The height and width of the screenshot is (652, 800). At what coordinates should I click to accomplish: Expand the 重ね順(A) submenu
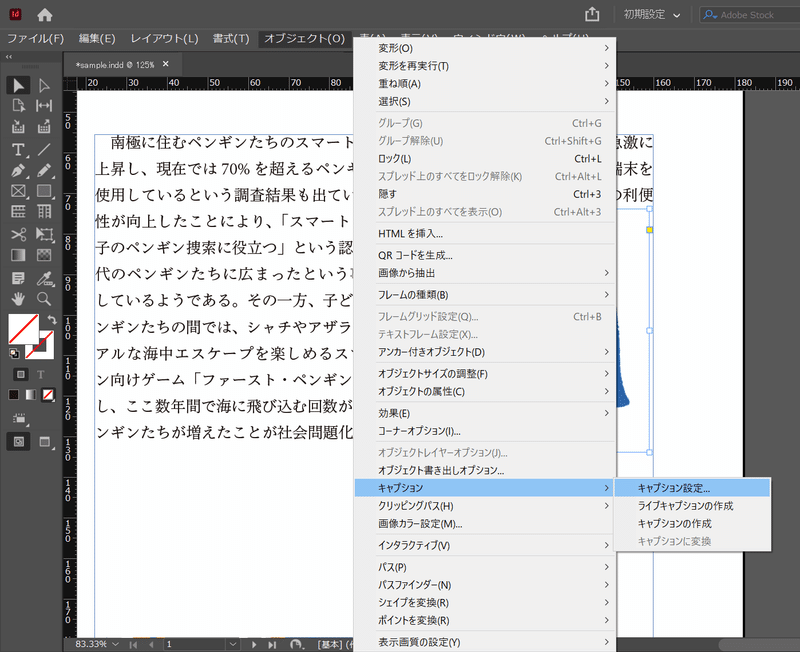485,84
